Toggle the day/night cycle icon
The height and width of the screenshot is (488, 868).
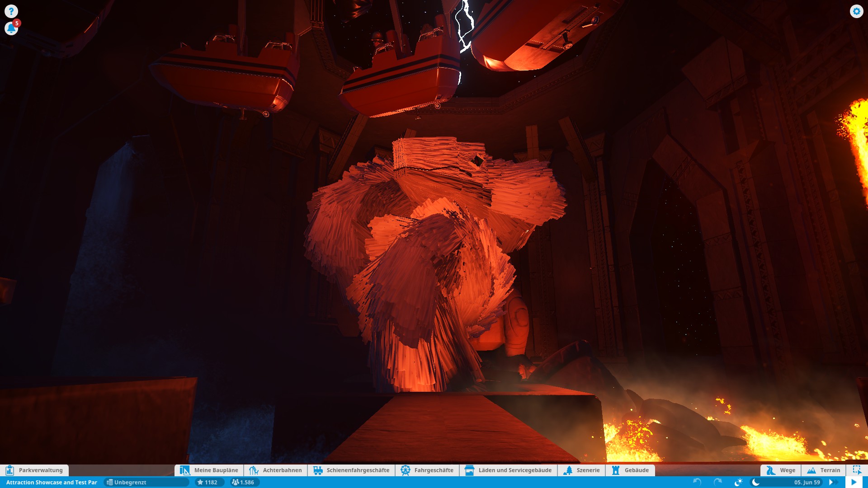738,482
